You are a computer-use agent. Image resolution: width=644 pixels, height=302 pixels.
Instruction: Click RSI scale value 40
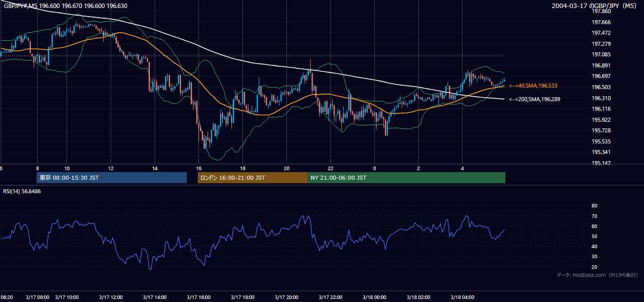click(594, 246)
